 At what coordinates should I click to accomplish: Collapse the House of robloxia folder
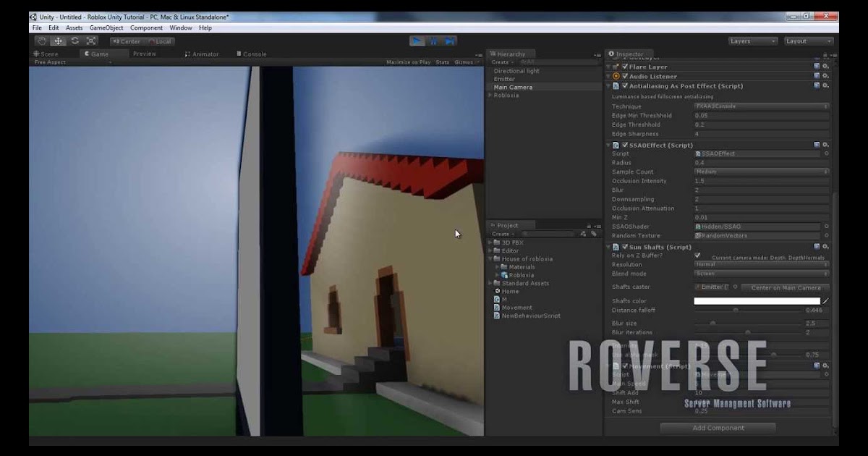point(490,259)
